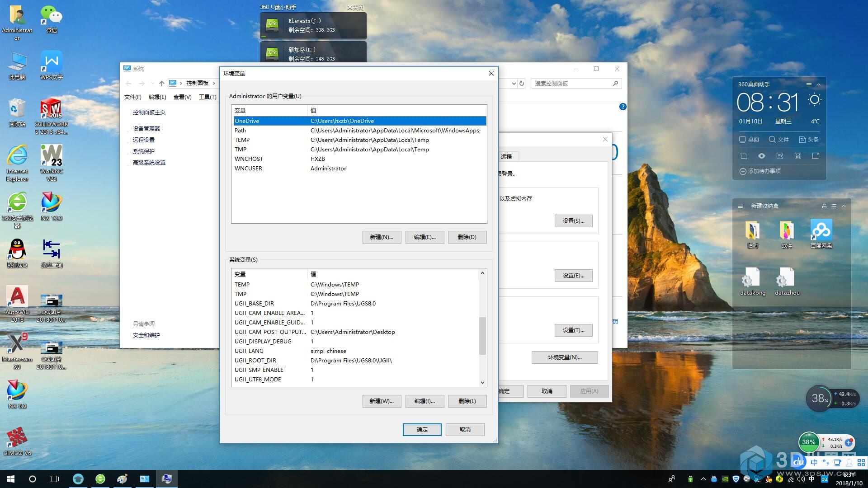Open the datakong file icon
Viewport: 868px width, 488px height.
(x=752, y=281)
